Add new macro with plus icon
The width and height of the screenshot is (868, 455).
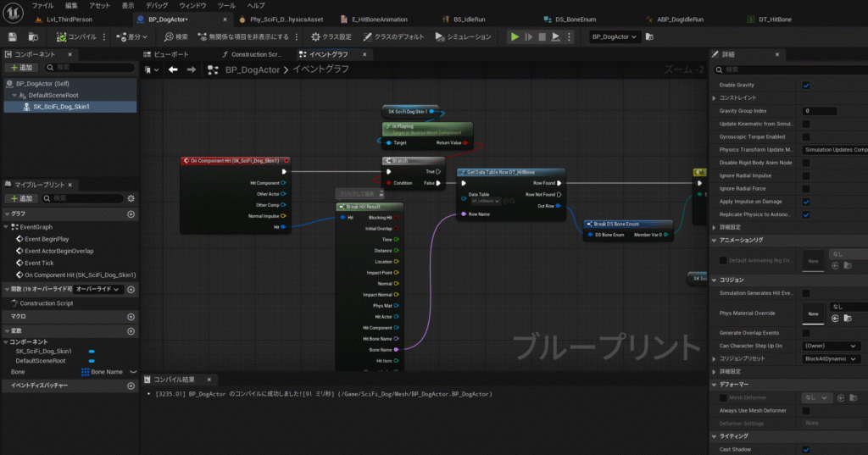131,317
